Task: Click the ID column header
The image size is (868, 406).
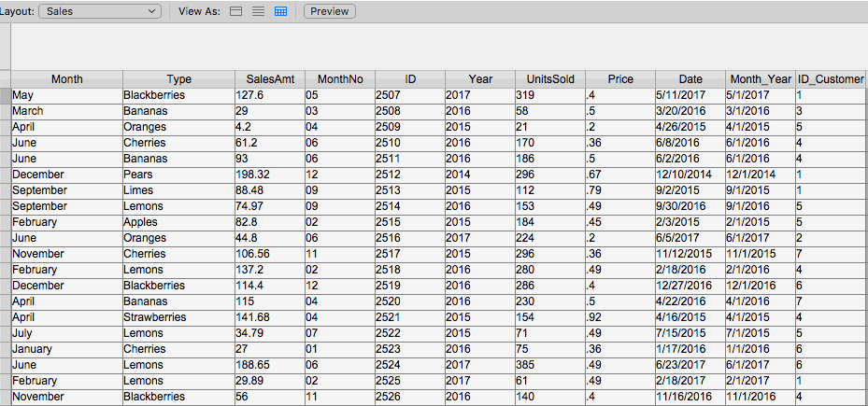Action: pos(410,79)
